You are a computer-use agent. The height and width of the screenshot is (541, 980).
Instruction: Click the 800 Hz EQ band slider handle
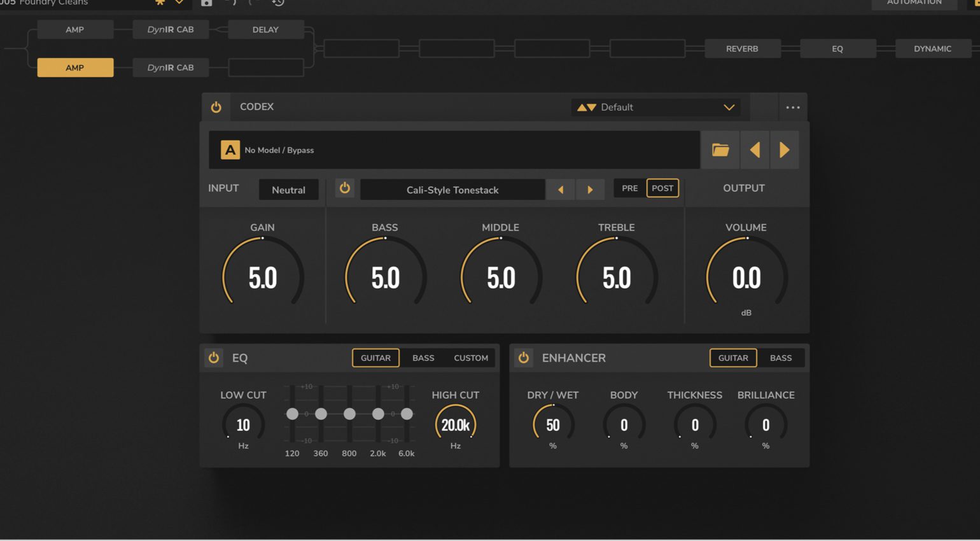[349, 414]
